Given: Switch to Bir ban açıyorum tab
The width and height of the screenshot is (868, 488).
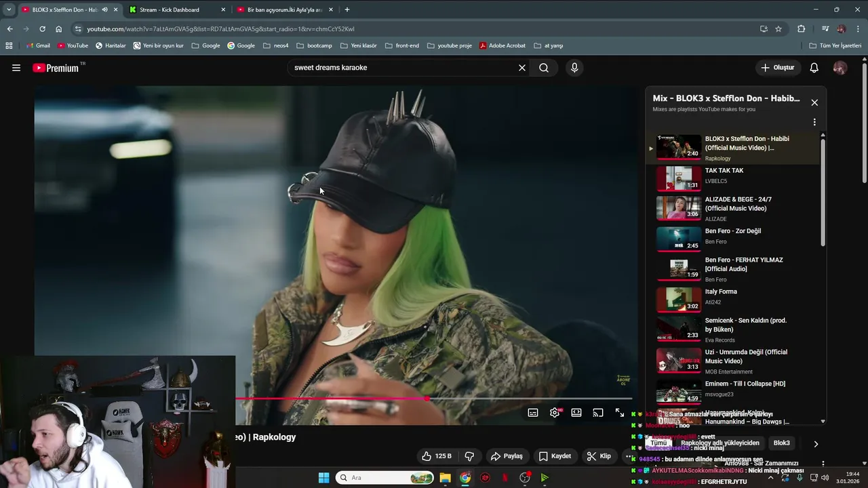Looking at the screenshot, I should (x=285, y=9).
